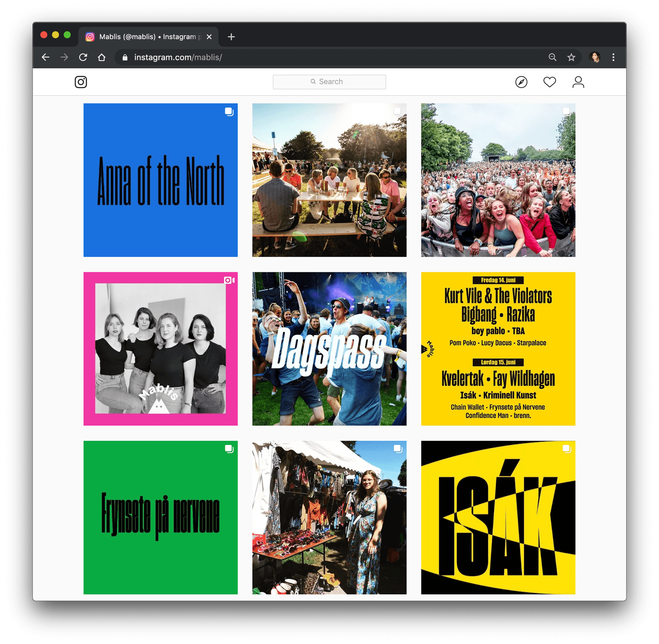Open a new browser tab
The height and width of the screenshot is (644, 659).
coord(231,37)
